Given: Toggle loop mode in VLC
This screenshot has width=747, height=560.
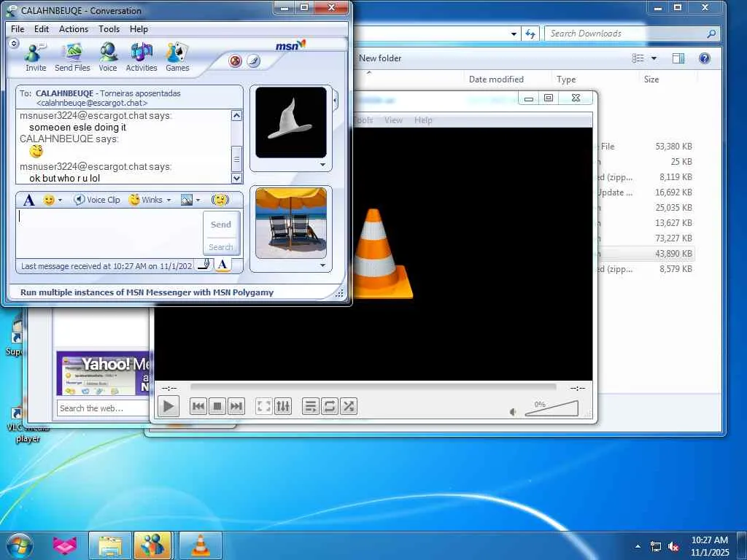Looking at the screenshot, I should [x=330, y=407].
